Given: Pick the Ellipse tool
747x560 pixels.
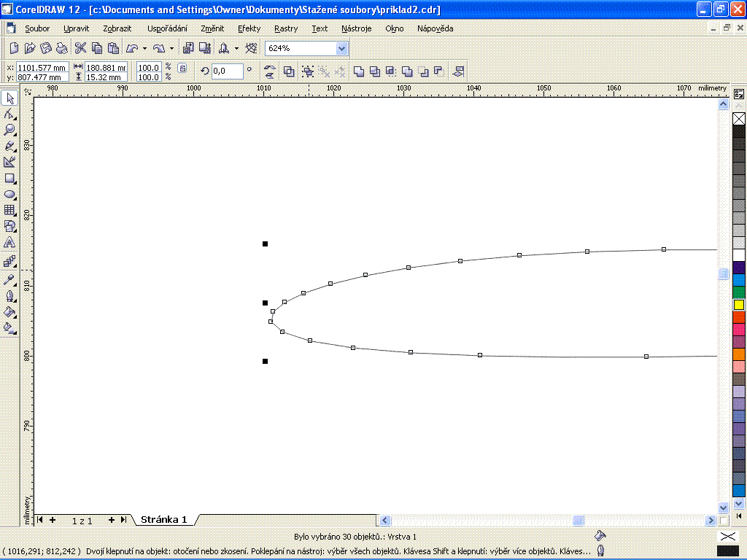Looking at the screenshot, I should pyautogui.click(x=10, y=194).
